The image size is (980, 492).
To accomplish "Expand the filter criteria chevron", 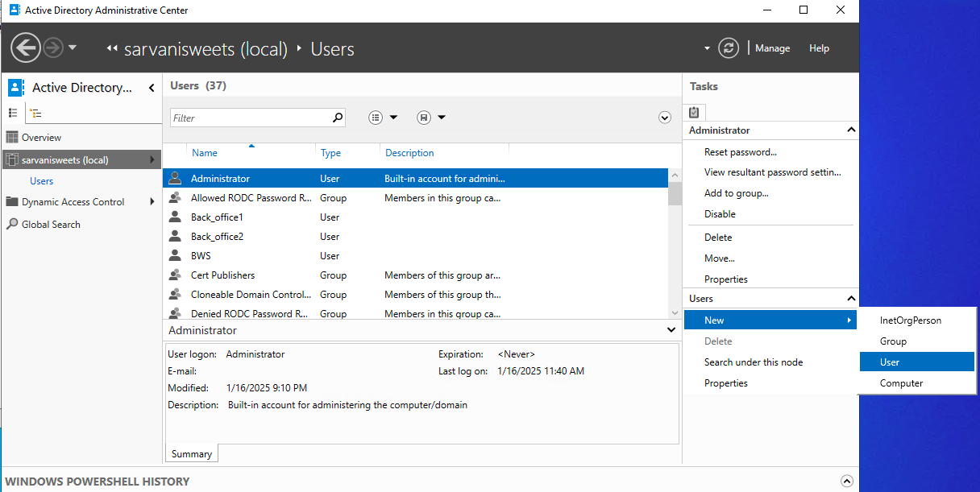I will pyautogui.click(x=665, y=118).
